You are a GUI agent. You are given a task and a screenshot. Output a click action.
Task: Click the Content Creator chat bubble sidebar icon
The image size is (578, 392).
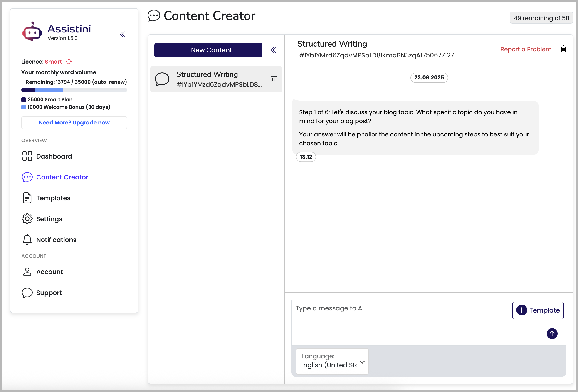pos(27,177)
